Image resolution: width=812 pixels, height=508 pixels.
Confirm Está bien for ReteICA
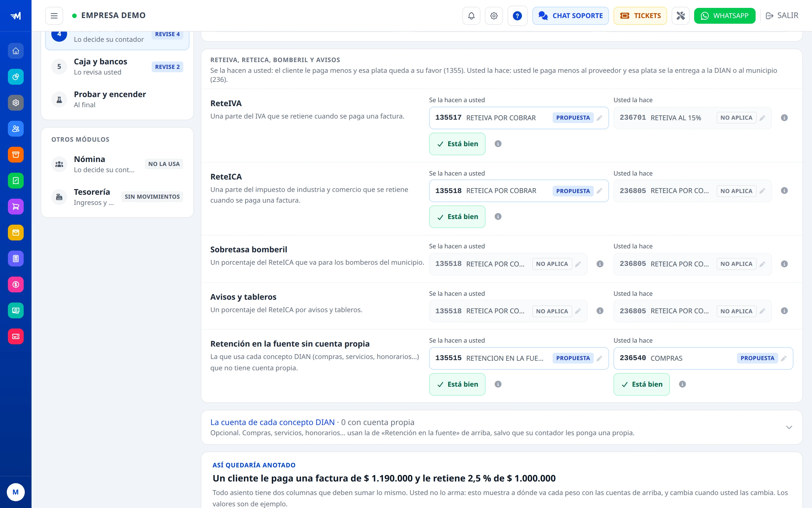[457, 217]
